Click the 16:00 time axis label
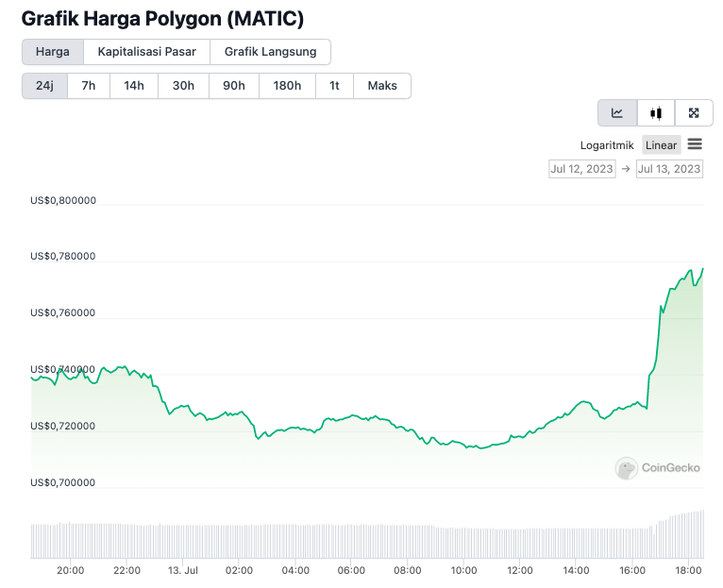Viewport: 723px width, 588px height. click(632, 570)
